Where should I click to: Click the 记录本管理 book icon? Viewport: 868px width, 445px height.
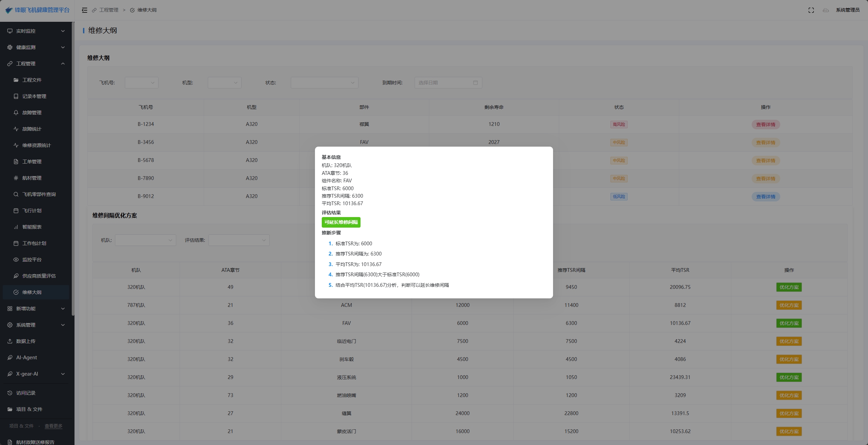tap(16, 96)
